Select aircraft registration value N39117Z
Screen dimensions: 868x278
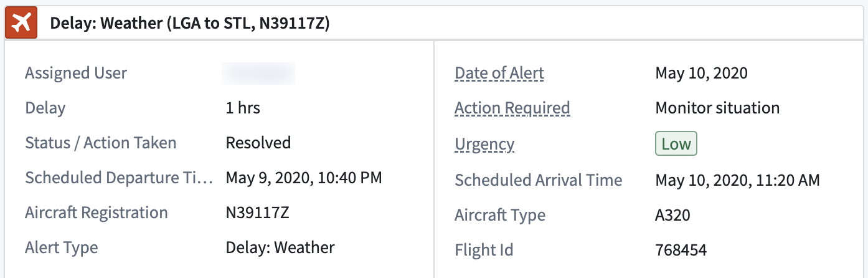(258, 213)
